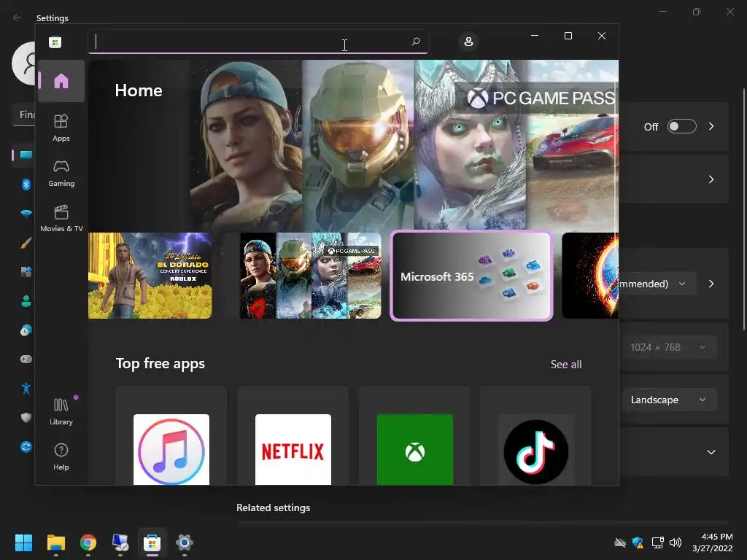
Task: Expand the row beside the Off toggle in Settings
Action: click(711, 126)
